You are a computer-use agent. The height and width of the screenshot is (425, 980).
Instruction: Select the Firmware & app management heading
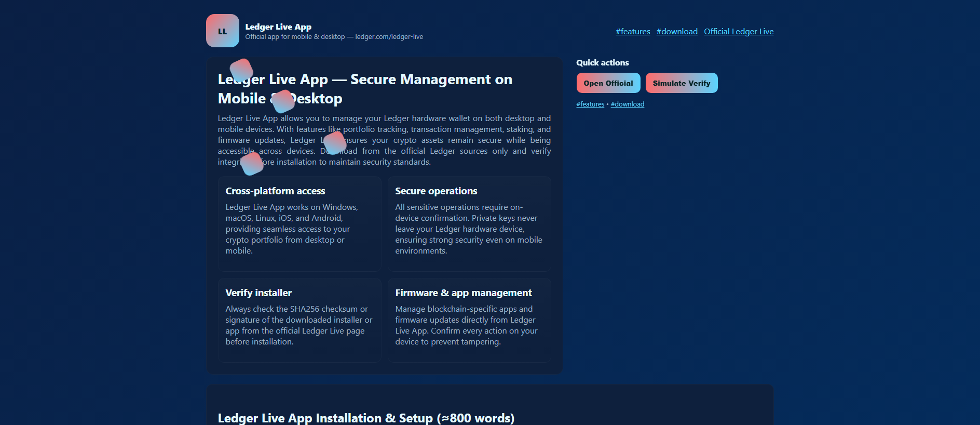(x=464, y=293)
